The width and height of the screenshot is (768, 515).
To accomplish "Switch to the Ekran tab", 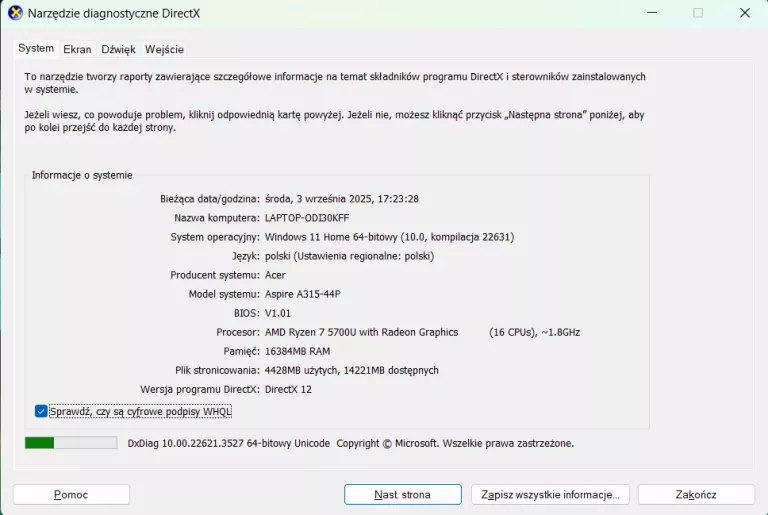I will 77,49.
